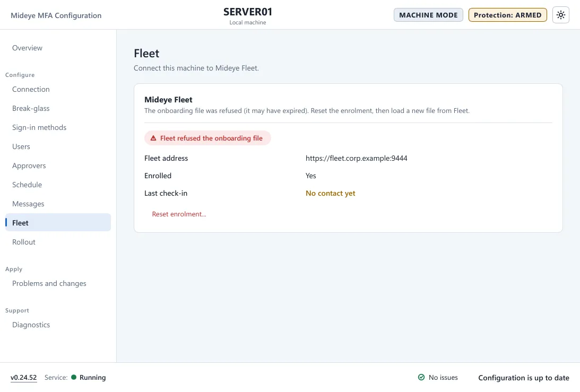Toggle the light/dark theme sun icon
This screenshot has width=580, height=392.
tap(561, 15)
